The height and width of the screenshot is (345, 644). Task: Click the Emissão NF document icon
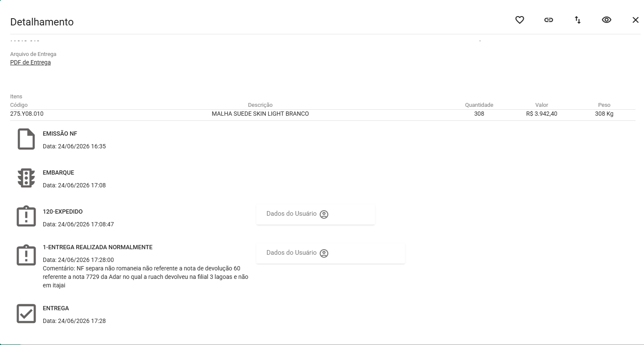(x=26, y=139)
